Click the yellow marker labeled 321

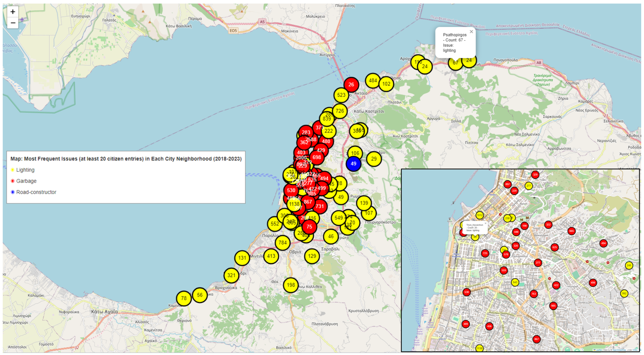(231, 275)
